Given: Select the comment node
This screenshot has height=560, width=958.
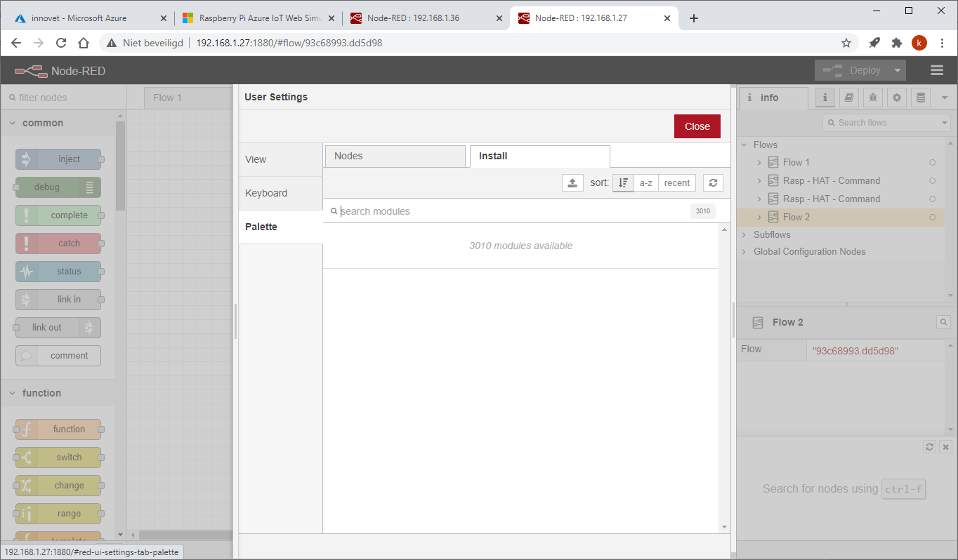Looking at the screenshot, I should 58,356.
